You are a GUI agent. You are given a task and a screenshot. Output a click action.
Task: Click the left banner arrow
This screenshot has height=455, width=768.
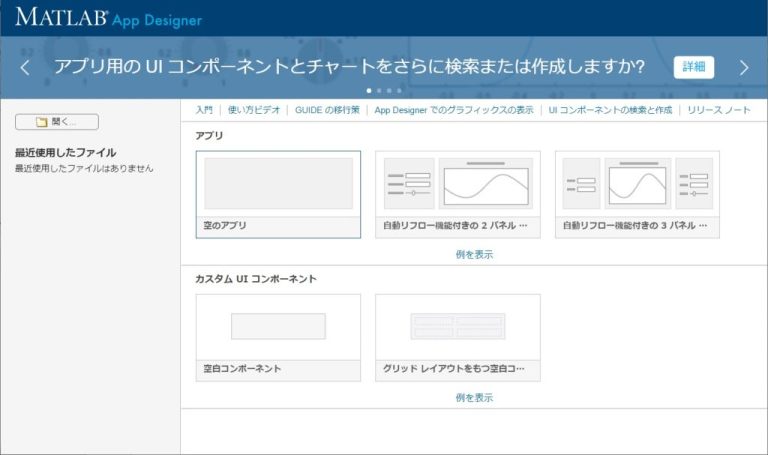tap(25, 67)
